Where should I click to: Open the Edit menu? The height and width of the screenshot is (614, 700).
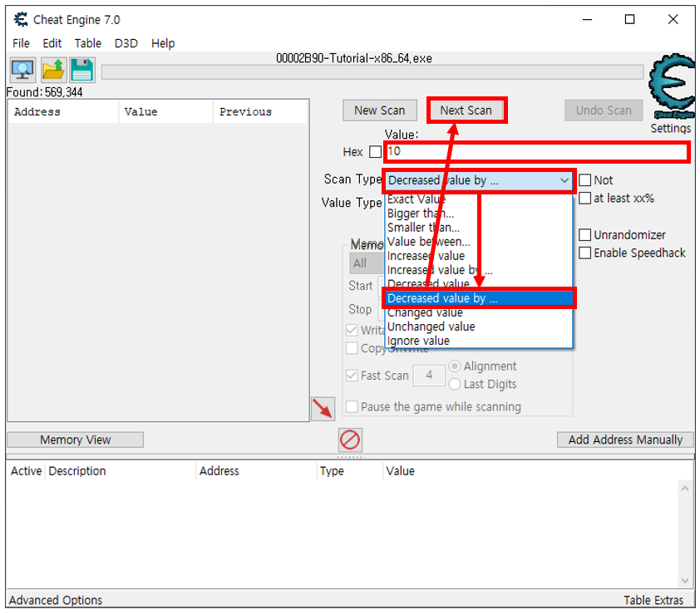tap(52, 43)
